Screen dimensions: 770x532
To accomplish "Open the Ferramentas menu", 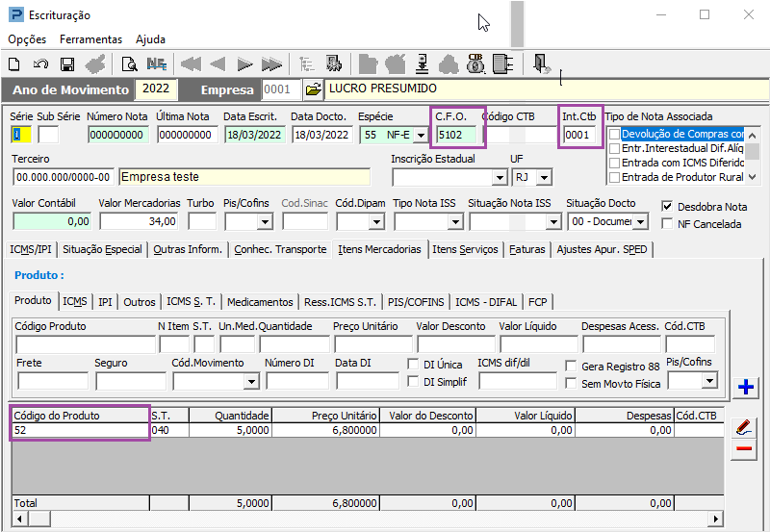I will click(x=90, y=39).
